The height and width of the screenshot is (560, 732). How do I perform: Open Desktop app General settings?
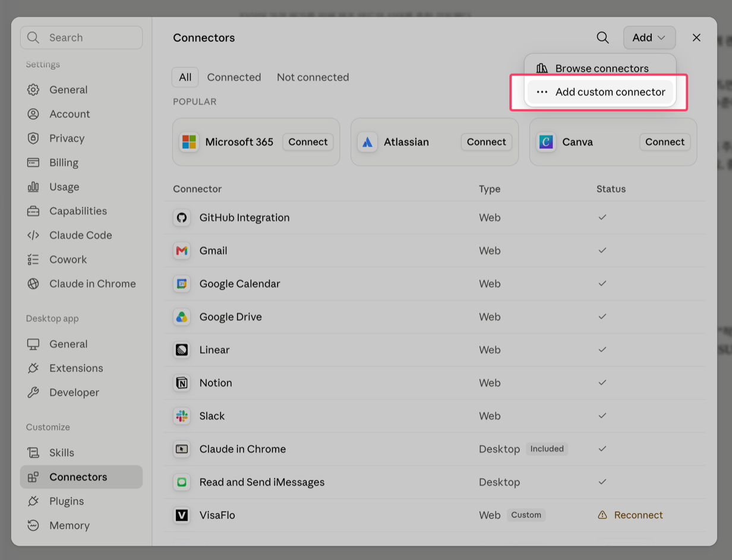[x=81, y=344]
